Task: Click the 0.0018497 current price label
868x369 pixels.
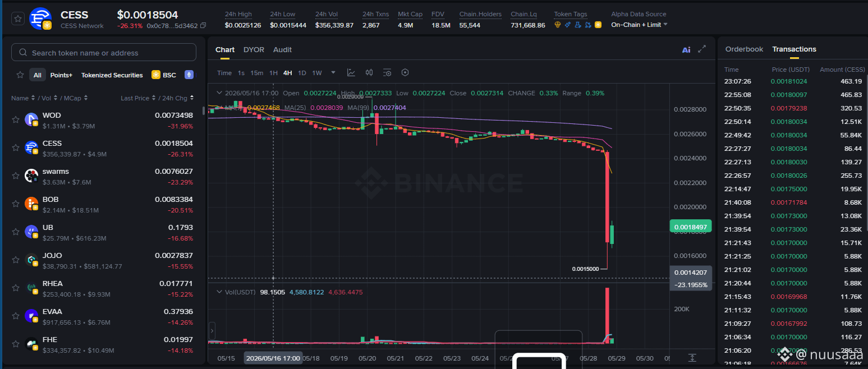Action: pyautogui.click(x=691, y=226)
